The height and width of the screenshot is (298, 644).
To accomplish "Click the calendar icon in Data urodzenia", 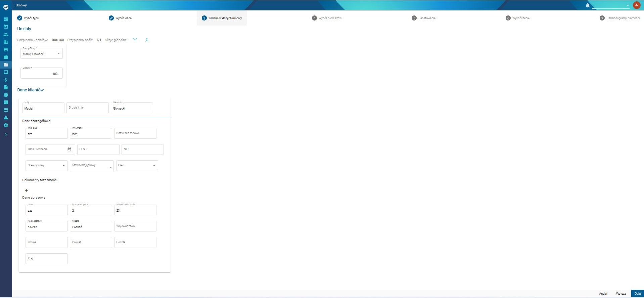I will (69, 150).
